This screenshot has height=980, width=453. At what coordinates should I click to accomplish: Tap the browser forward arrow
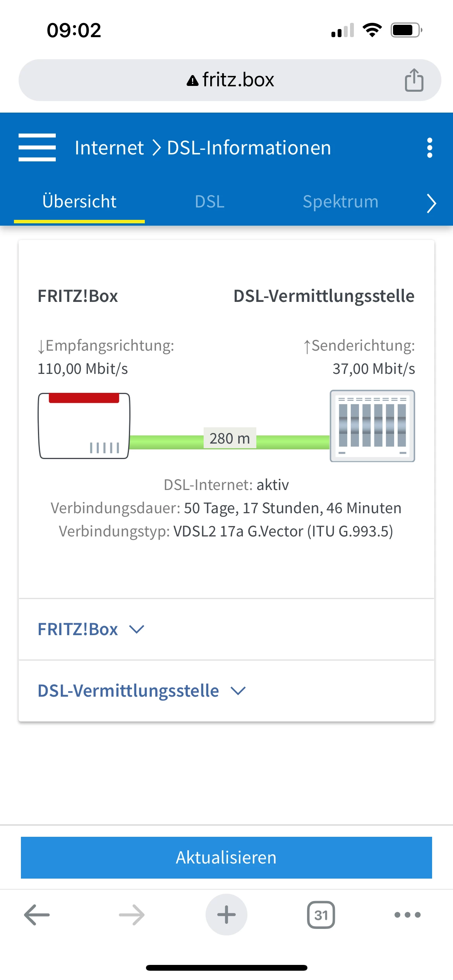[x=132, y=915]
